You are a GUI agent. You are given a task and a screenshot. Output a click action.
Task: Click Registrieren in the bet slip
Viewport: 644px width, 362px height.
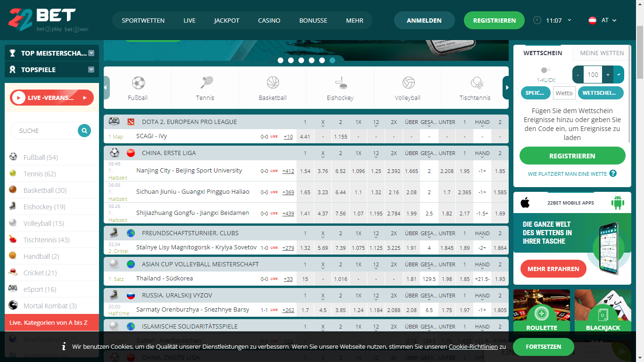click(572, 156)
